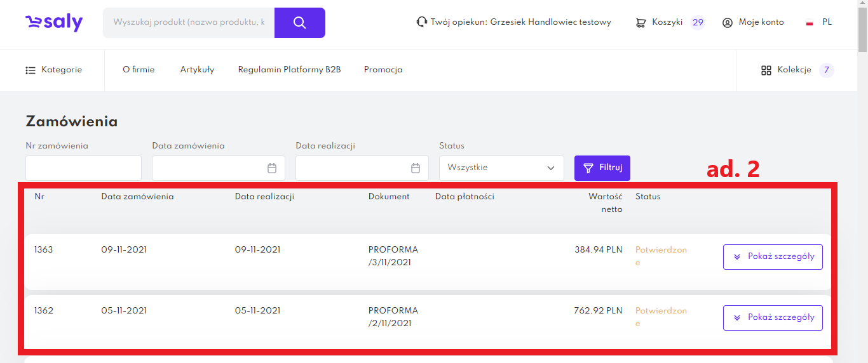Viewport: 868px width, 363px height.
Task: Open the Promocja page
Action: pos(383,70)
